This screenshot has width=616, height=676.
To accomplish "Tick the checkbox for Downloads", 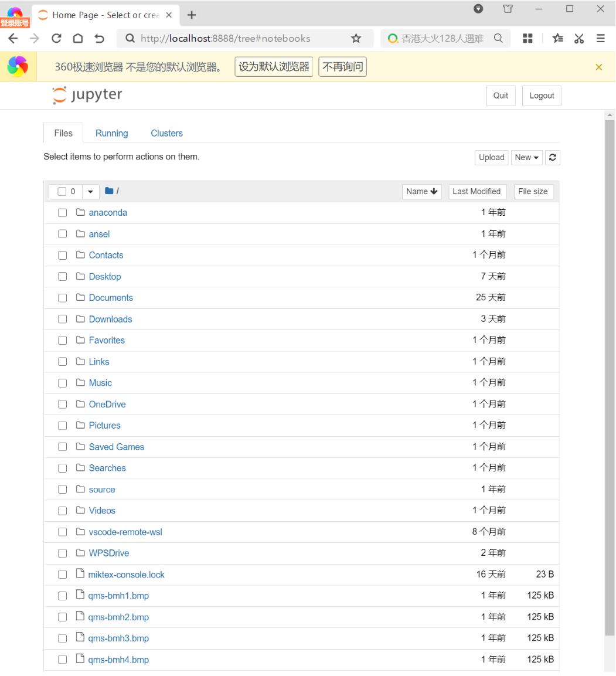I will pyautogui.click(x=63, y=320).
